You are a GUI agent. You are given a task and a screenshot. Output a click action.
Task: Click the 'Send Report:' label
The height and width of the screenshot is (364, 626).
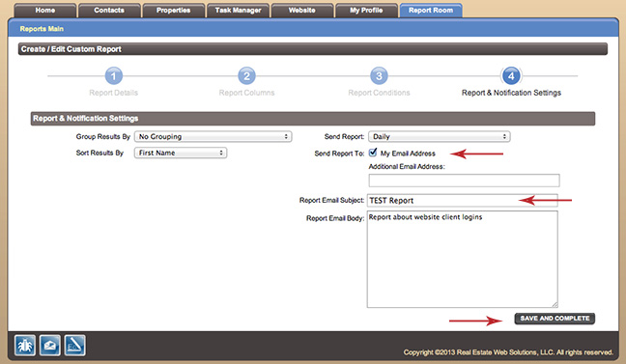tap(344, 136)
